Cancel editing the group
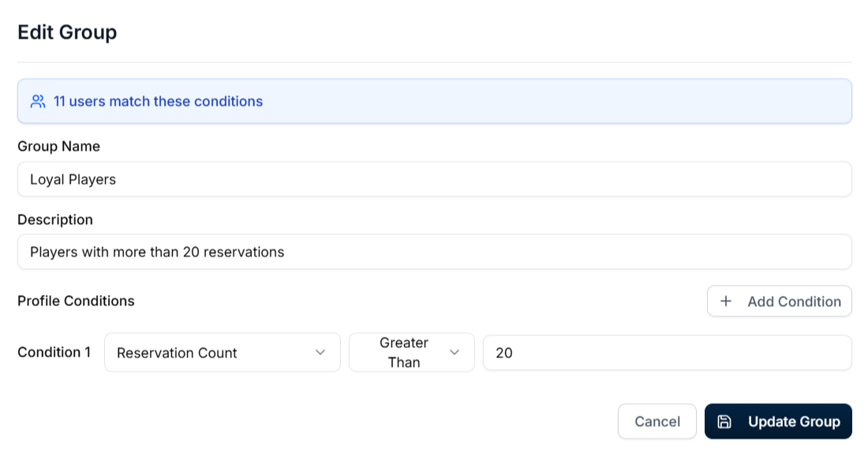This screenshot has height=456, width=868. 657,422
